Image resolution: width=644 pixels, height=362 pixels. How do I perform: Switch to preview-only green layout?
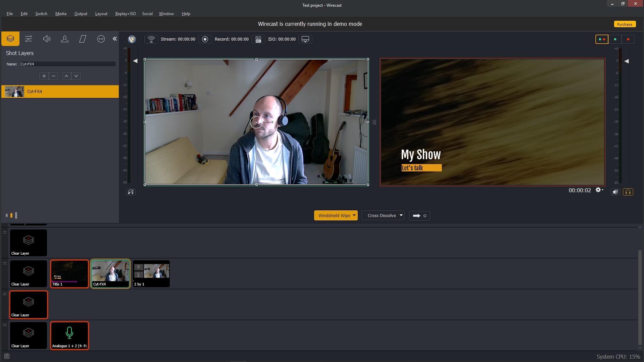615,39
